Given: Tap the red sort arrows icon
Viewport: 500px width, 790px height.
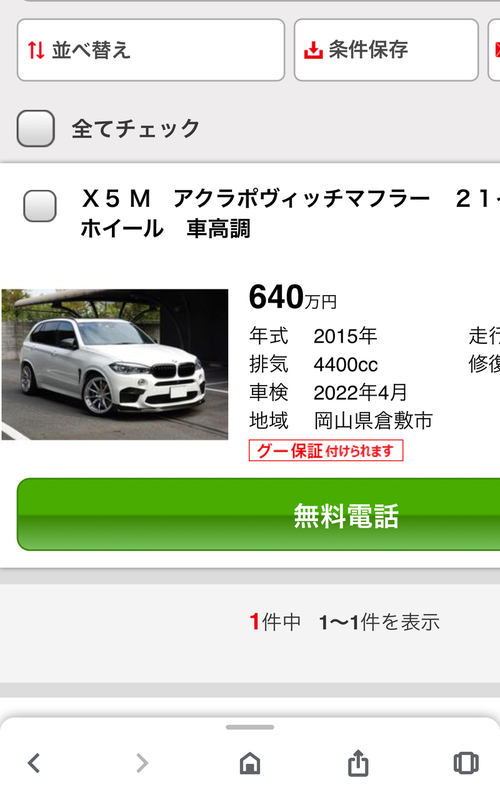Looking at the screenshot, I should (x=36, y=50).
